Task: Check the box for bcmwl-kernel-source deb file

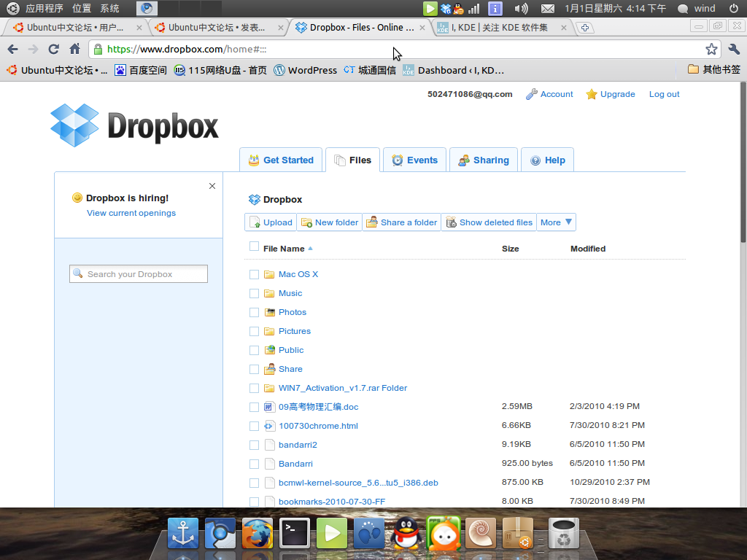Action: 254,483
